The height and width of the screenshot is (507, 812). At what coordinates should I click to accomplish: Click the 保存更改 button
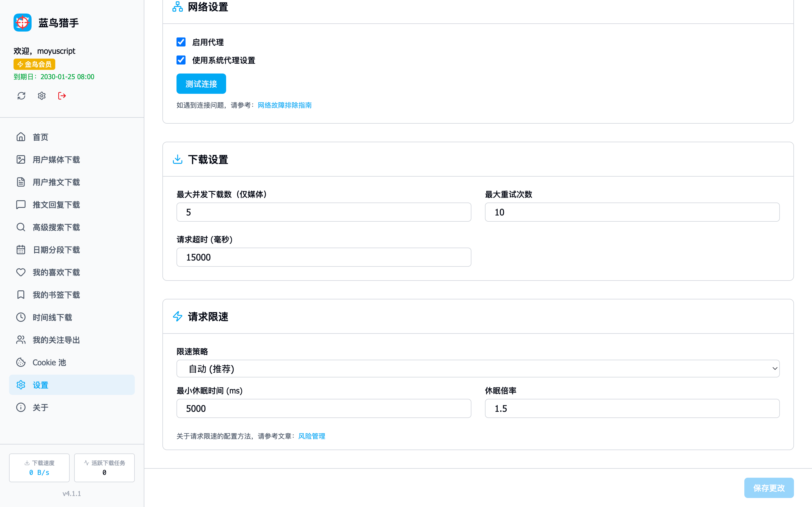(768, 488)
